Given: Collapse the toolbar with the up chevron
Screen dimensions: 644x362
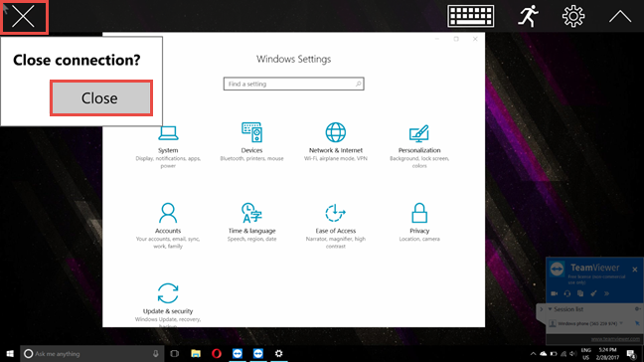Looking at the screenshot, I should tap(620, 17).
